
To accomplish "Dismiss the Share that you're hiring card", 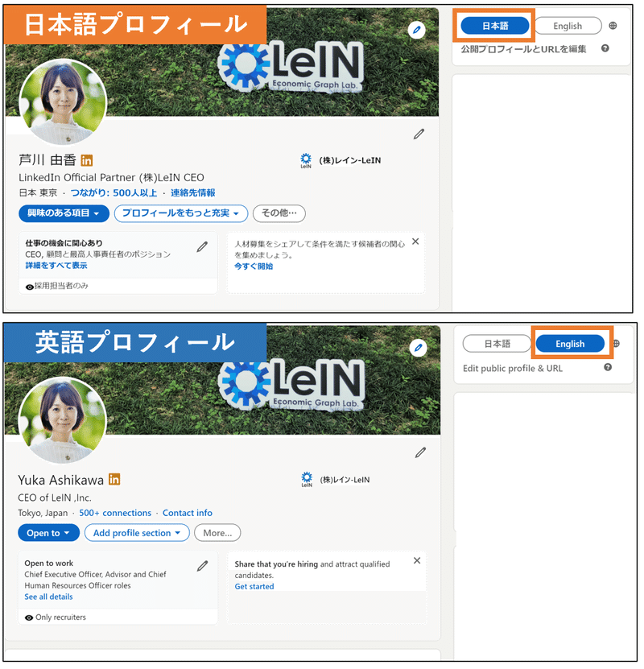I will [417, 560].
